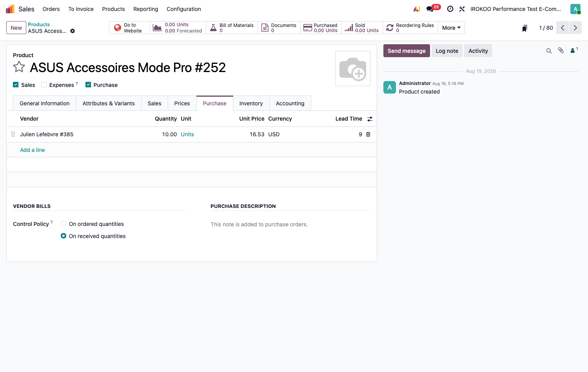Switch to General Information tab
This screenshot has height=372, width=588.
click(x=45, y=103)
